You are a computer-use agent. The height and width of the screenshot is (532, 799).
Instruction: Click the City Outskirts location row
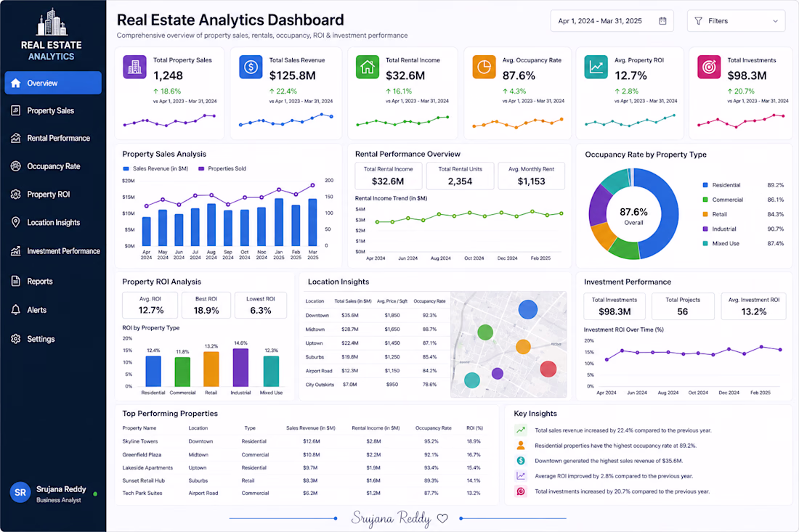point(376,385)
